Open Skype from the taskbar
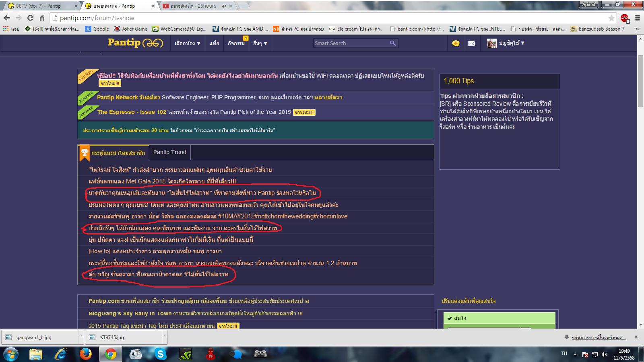The image size is (644, 362). 161,354
